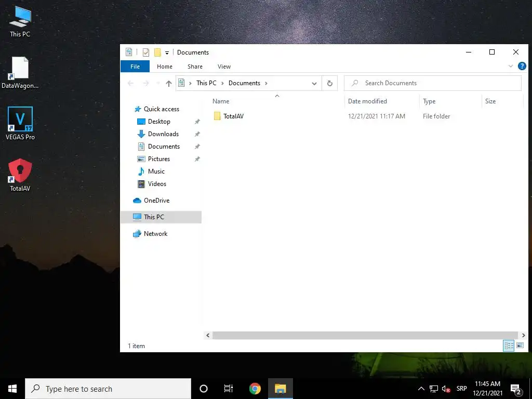Select the VEGAS Pro desktop shortcut
Image resolution: width=532 pixels, height=399 pixels.
click(20, 124)
